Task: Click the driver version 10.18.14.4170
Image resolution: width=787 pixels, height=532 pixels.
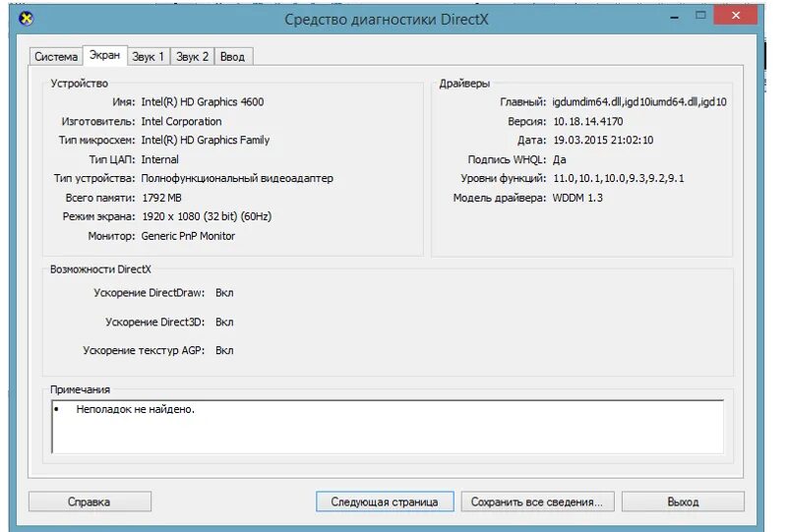Action: [587, 122]
